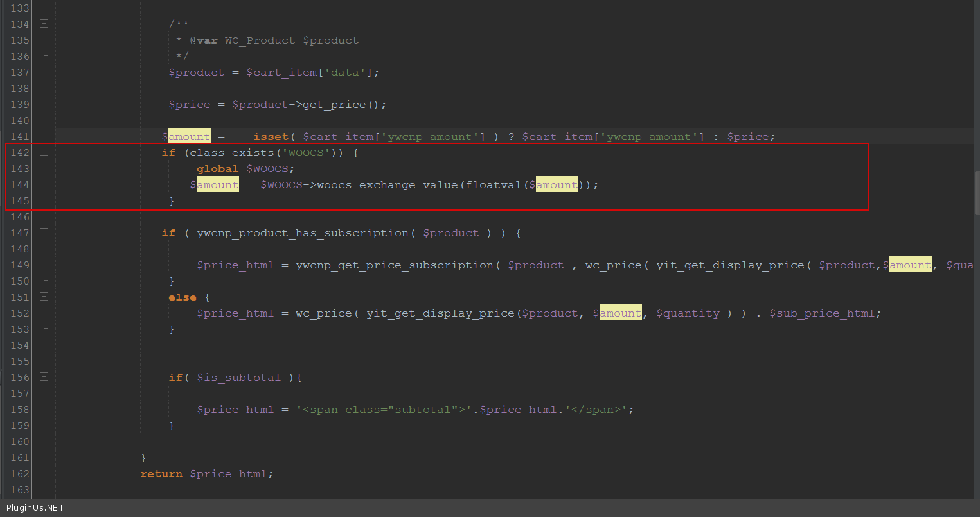980x517 pixels.
Task: Click $cart_item on line 137
Action: (281, 73)
